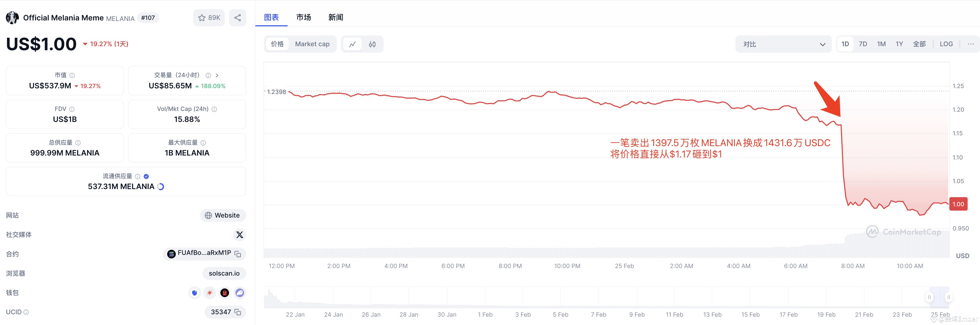Image resolution: width=980 pixels, height=325 pixels.
Task: Open the 对比 compare dropdown
Action: [783, 44]
